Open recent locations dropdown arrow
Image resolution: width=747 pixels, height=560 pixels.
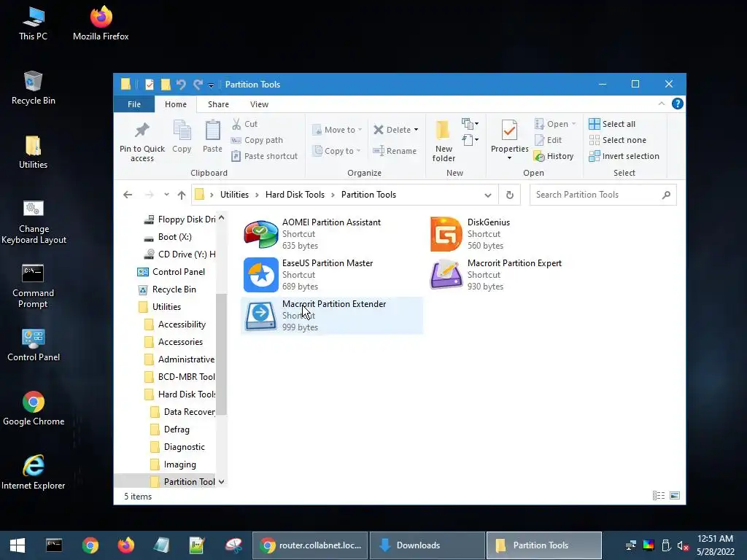click(x=166, y=195)
